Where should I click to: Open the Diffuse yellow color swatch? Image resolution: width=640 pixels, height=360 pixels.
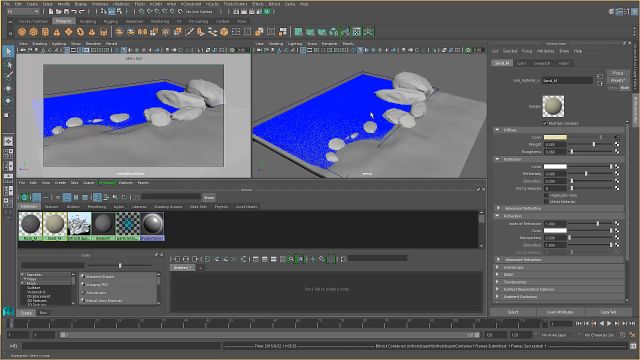click(x=555, y=137)
